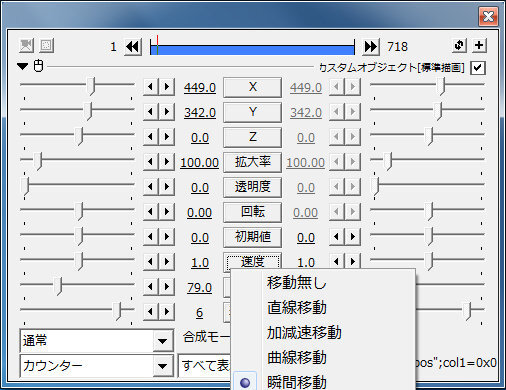
Task: Click the blue frame range timeline bar
Action: 252,50
